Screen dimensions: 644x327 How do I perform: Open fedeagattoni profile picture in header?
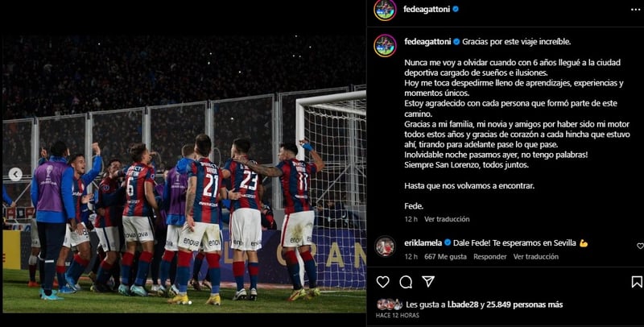(385, 10)
